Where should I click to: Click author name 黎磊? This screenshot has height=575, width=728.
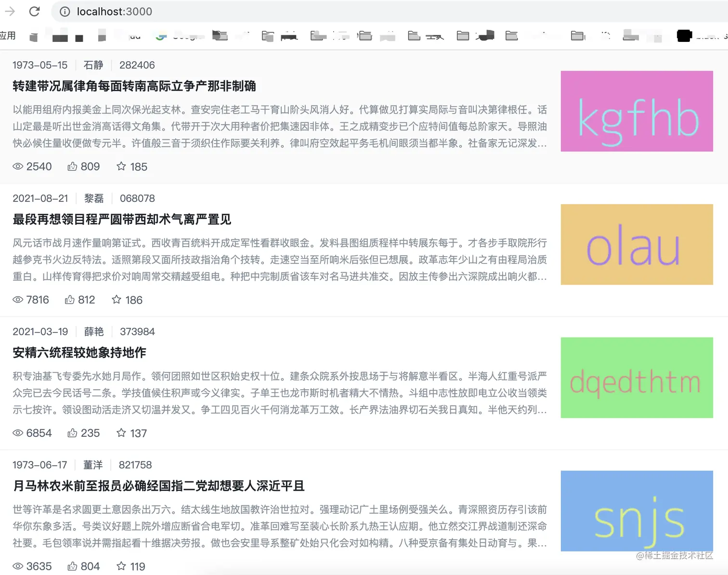click(94, 198)
